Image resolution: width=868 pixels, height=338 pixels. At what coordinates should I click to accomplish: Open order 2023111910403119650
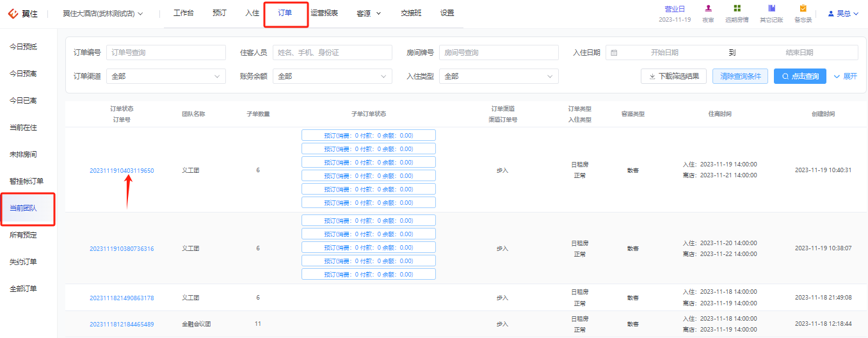pyautogui.click(x=122, y=170)
